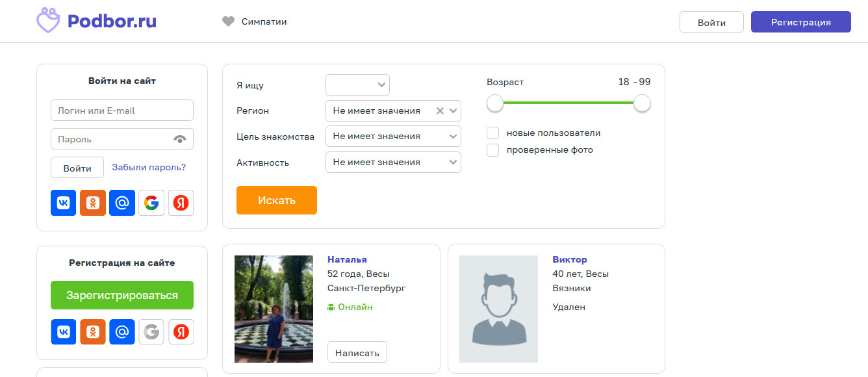868x377 pixels.
Task: Open the 'Активность' dropdown
Action: (393, 162)
